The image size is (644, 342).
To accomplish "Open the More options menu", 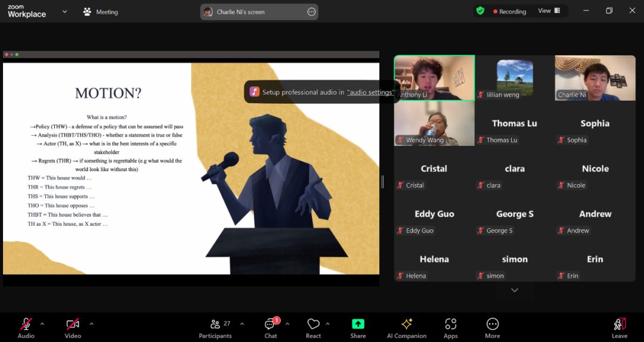I will pyautogui.click(x=493, y=328).
